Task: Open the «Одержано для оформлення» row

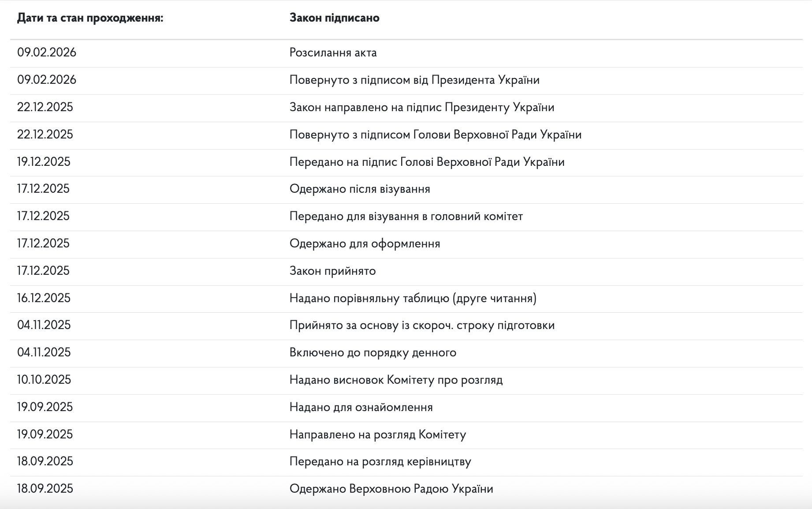Action: [365, 243]
